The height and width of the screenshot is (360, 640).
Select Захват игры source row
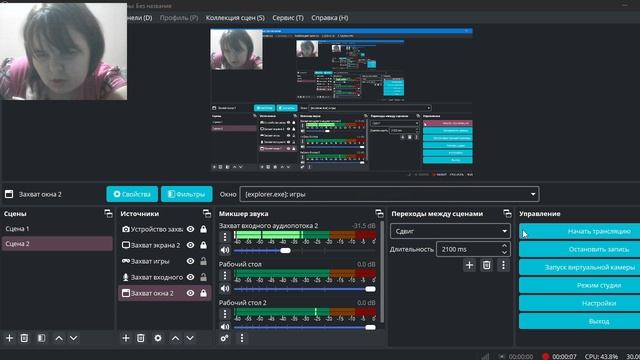(x=164, y=261)
